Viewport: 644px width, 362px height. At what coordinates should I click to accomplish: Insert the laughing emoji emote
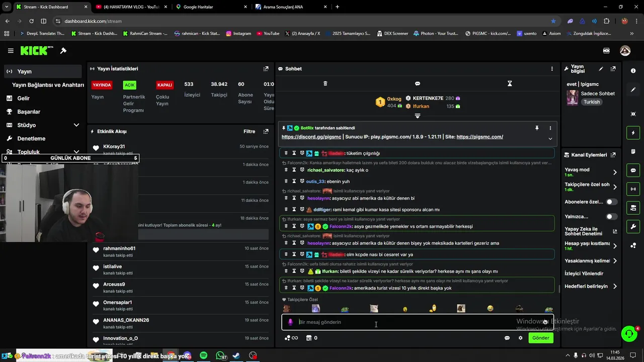[x=490, y=309]
